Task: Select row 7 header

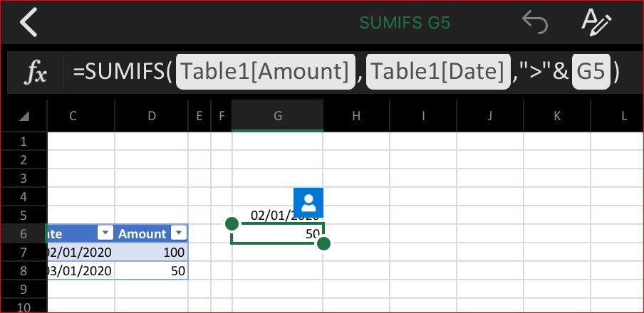Action: [x=24, y=253]
